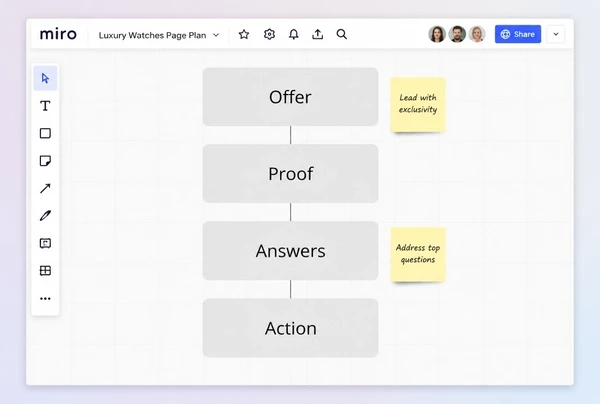Select the Action box
The image size is (600, 404).
290,328
